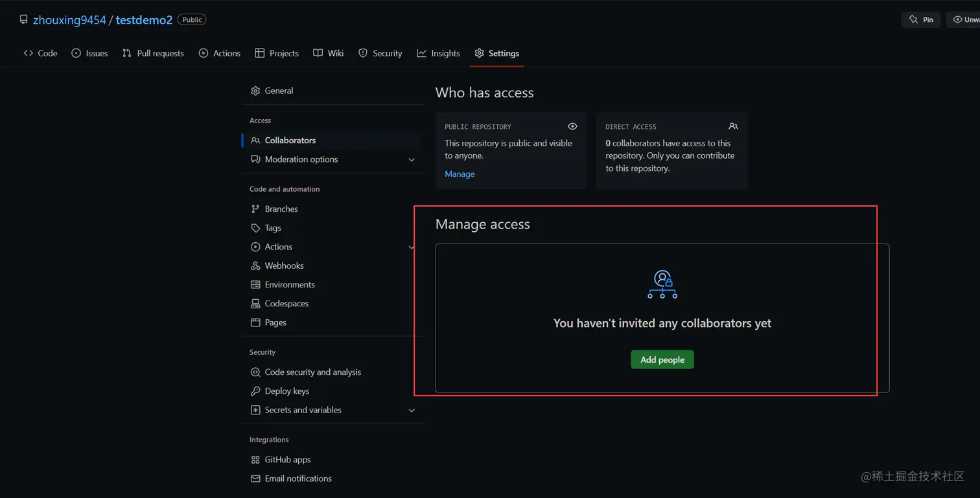Click the table icon on Projects tab
Viewport: 980px width, 498px height.
(x=260, y=53)
